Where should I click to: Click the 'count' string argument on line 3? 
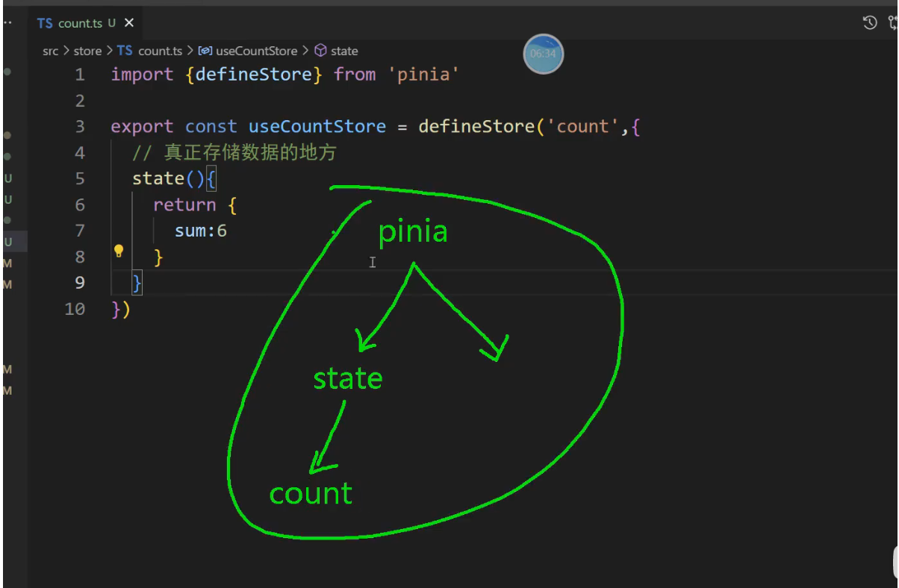[x=583, y=127]
